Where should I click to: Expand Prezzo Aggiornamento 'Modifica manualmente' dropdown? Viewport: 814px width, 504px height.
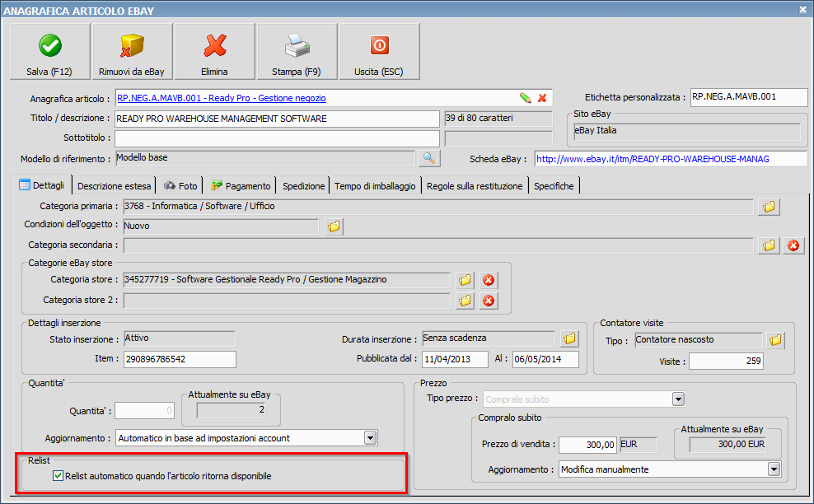tap(774, 469)
